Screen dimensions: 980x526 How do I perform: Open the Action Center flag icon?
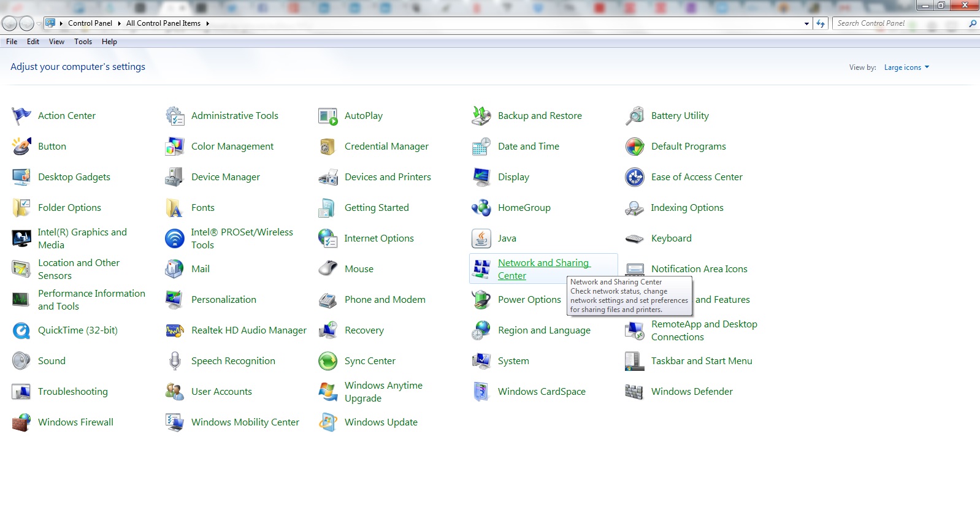21,116
